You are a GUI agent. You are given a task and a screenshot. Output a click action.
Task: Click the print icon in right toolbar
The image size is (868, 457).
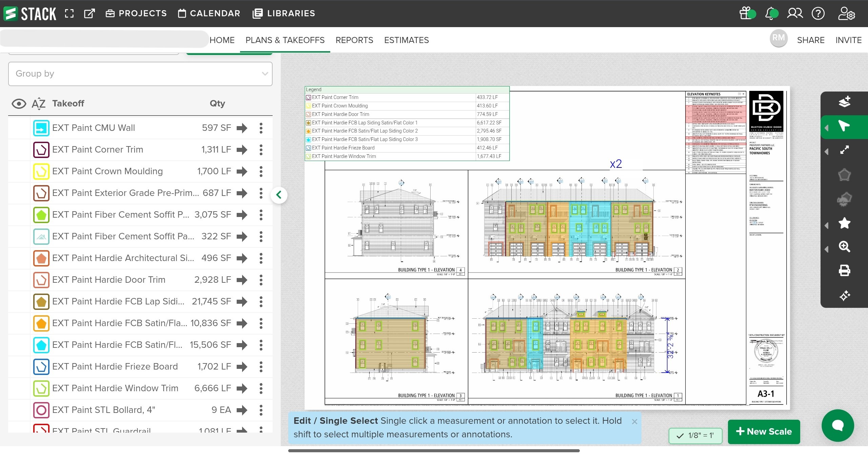coord(844,271)
